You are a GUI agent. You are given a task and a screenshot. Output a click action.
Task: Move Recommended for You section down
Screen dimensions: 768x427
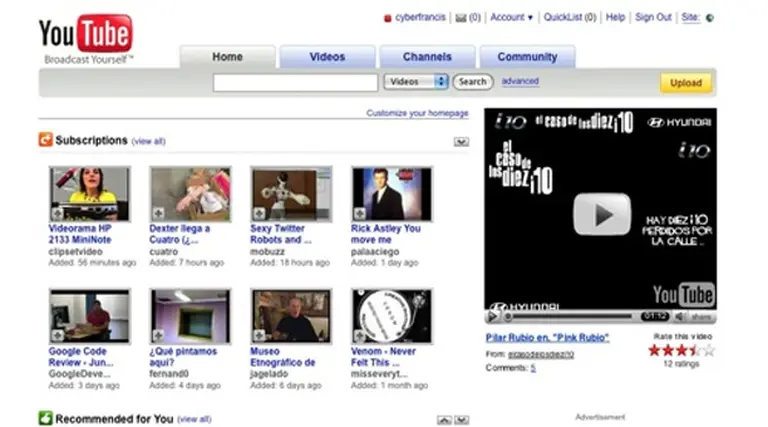[461, 420]
